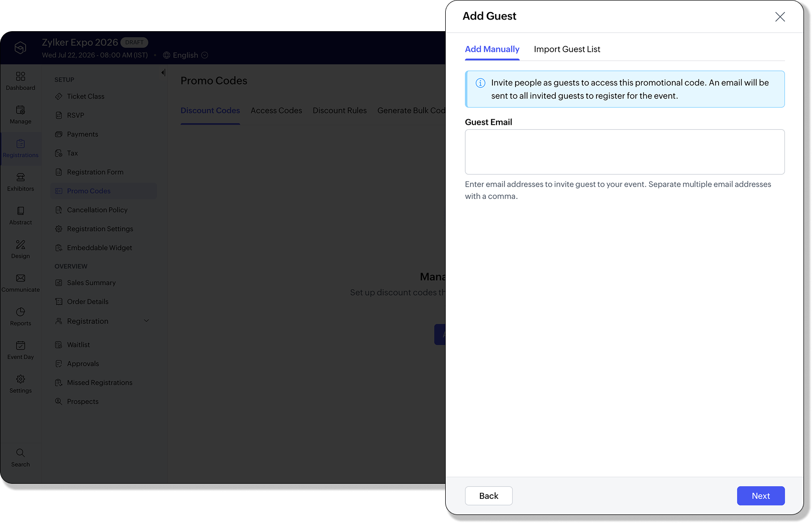Open the Design section icon
This screenshot has width=812, height=523.
pyautogui.click(x=21, y=245)
